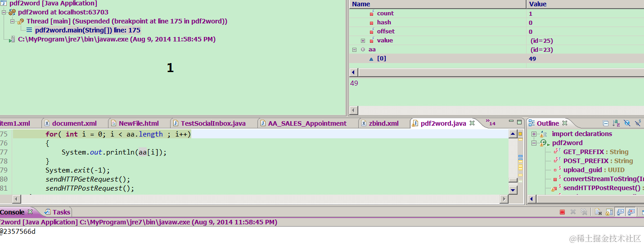The image size is (644, 246).
Task: Click the Name column header in Variables
Action: (x=437, y=4)
